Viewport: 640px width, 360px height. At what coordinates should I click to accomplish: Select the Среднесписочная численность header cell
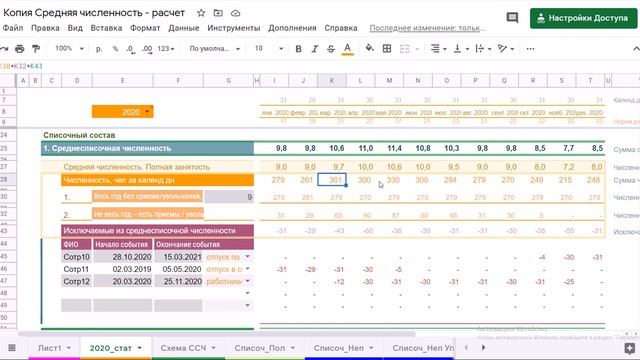point(147,149)
